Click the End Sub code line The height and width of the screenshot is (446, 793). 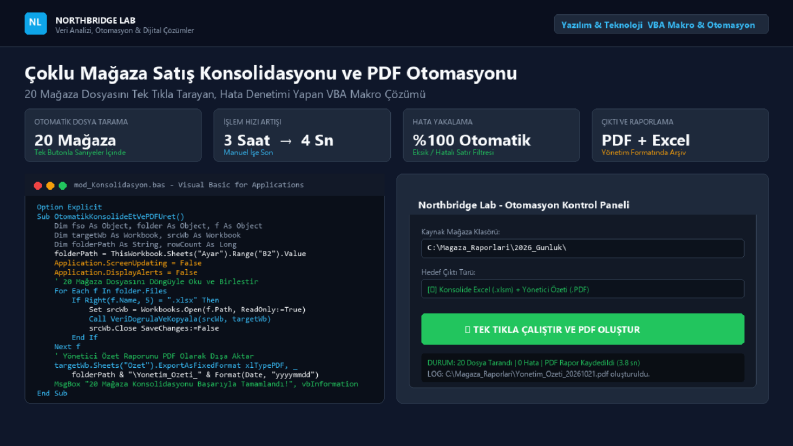tap(52, 393)
